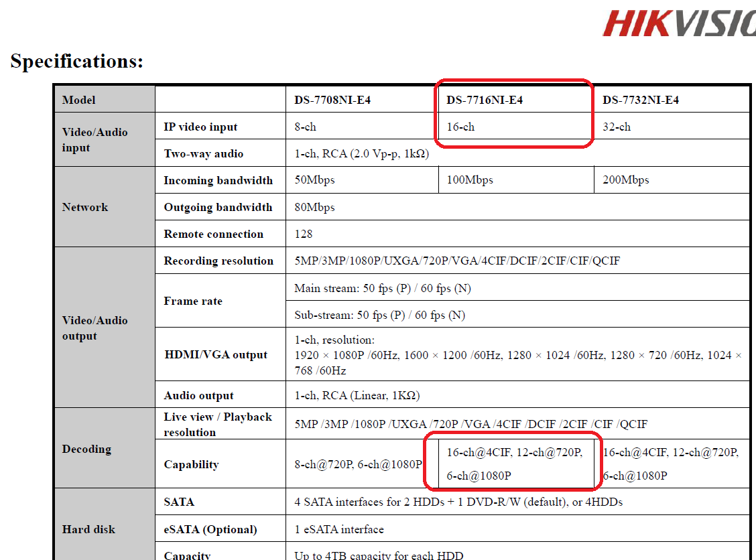Click the 'Capacity' label
Viewport: 756px width, 560px height.
point(187,555)
